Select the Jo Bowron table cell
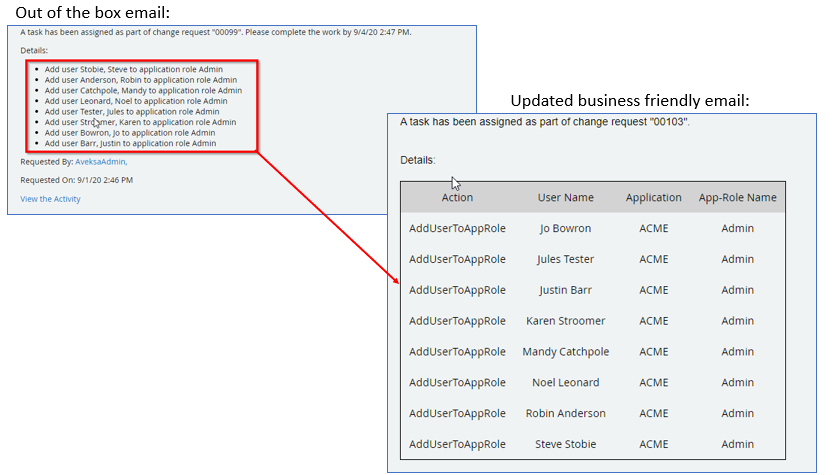This screenshot has width=835, height=475. 565,228
